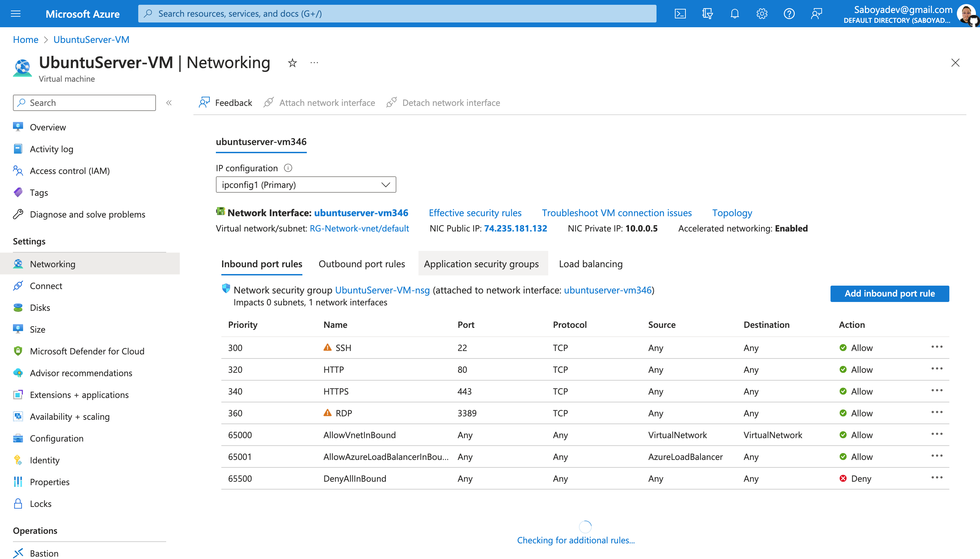Viewport: 980px width, 559px height.
Task: Click in the sidebar Search field
Action: 84,103
